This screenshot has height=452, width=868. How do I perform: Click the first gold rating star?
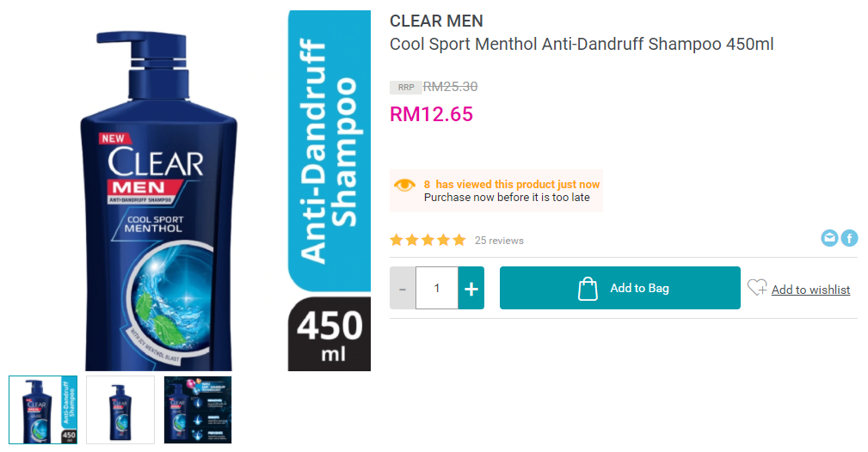click(x=397, y=240)
